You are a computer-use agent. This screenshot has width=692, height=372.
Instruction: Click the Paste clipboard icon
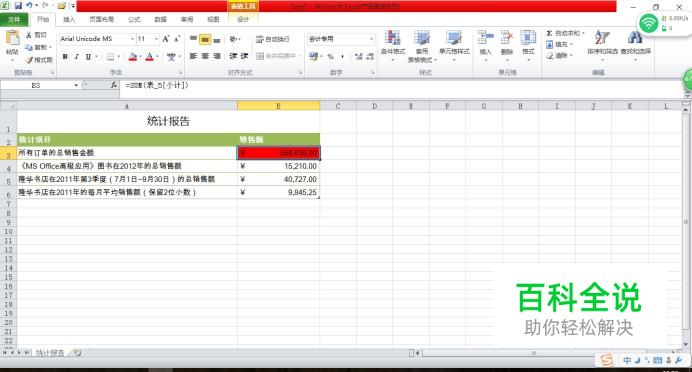(x=12, y=39)
